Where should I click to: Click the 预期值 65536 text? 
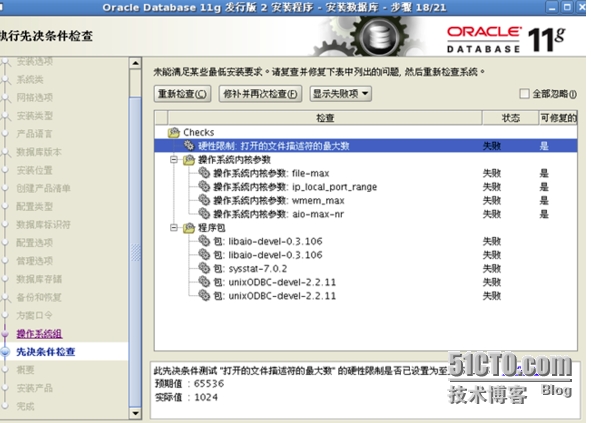click(x=190, y=383)
